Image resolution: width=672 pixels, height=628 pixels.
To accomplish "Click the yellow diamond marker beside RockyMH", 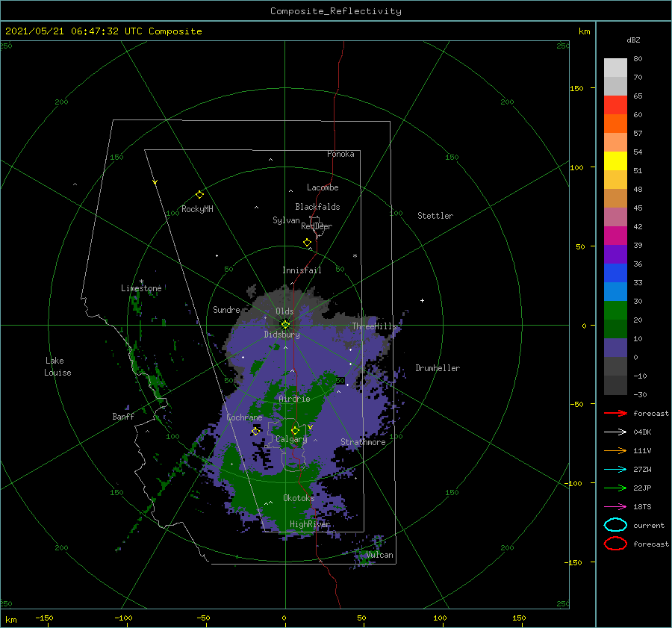I will coord(199,195).
